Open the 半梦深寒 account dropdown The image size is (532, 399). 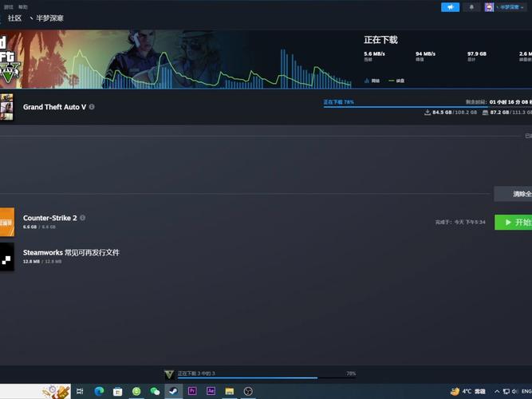click(x=510, y=7)
